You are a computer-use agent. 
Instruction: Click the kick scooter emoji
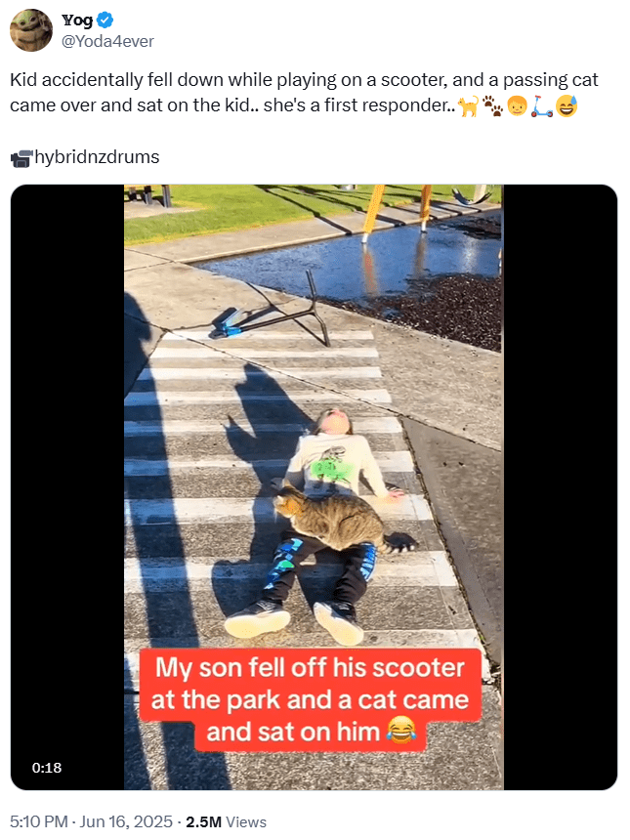coord(542,105)
